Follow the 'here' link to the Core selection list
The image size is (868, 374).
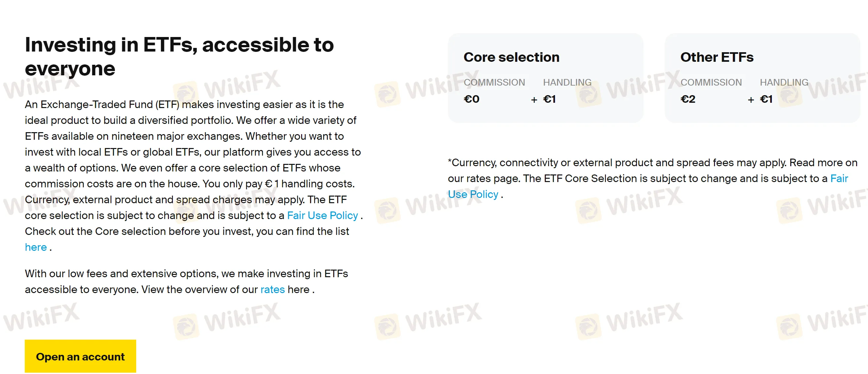[x=36, y=247]
